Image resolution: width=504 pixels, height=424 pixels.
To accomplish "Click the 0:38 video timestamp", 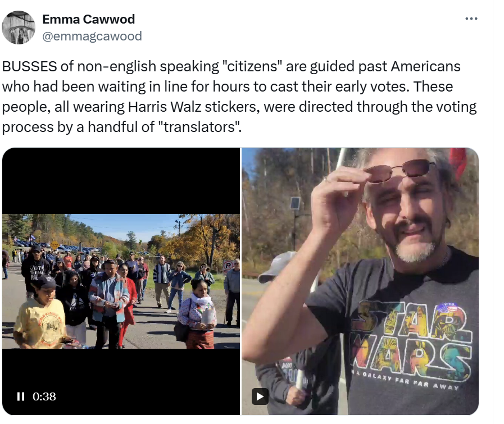I will pyautogui.click(x=44, y=396).
